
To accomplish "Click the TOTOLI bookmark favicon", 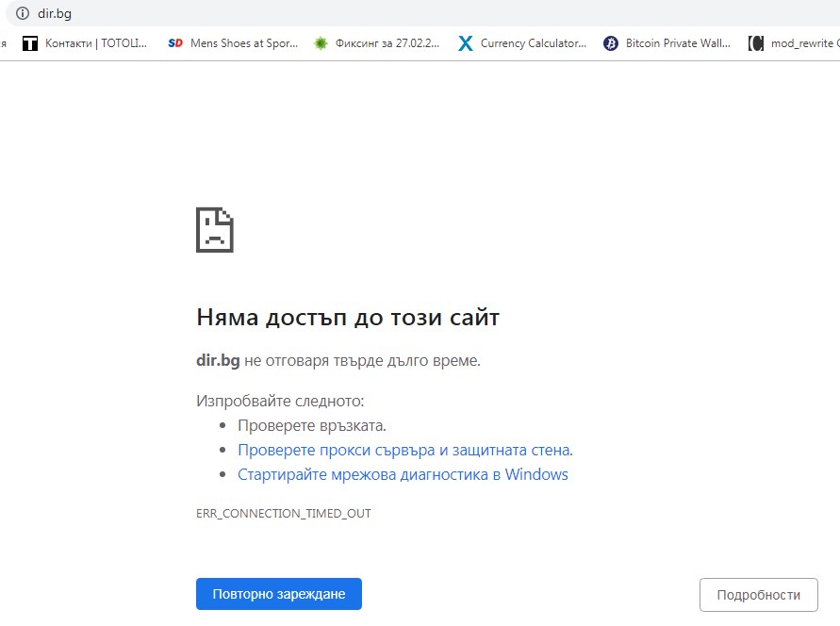I will point(30,43).
